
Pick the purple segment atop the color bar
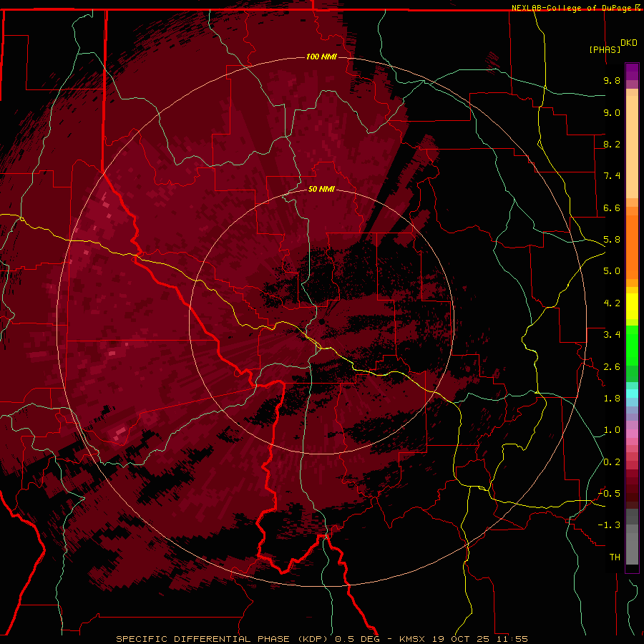(x=632, y=72)
